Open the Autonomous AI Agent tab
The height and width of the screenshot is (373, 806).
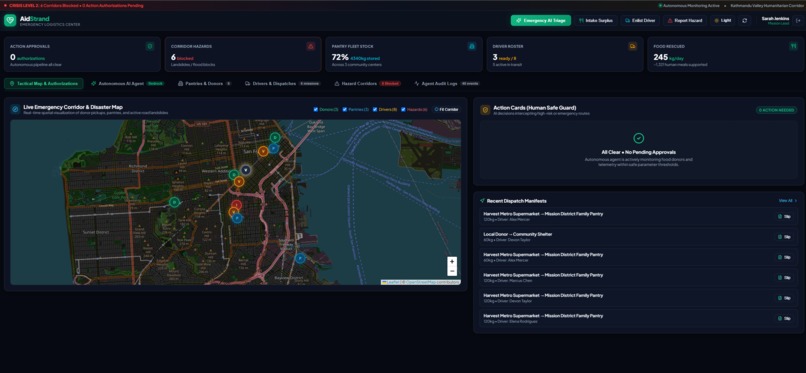pos(127,83)
